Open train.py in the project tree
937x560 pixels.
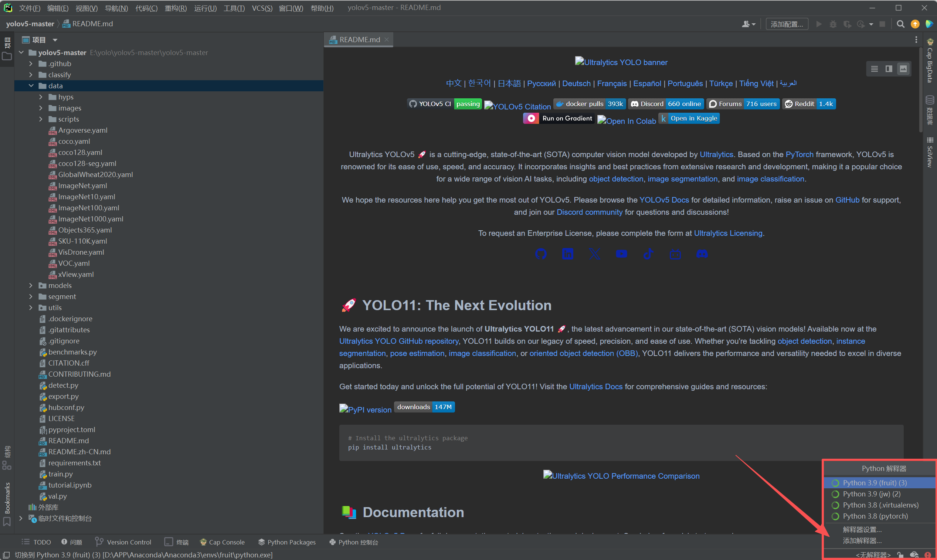click(60, 474)
